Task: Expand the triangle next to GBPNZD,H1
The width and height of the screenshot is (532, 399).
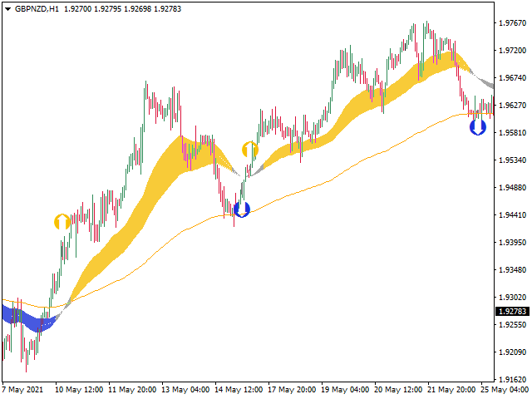Action: (7, 9)
